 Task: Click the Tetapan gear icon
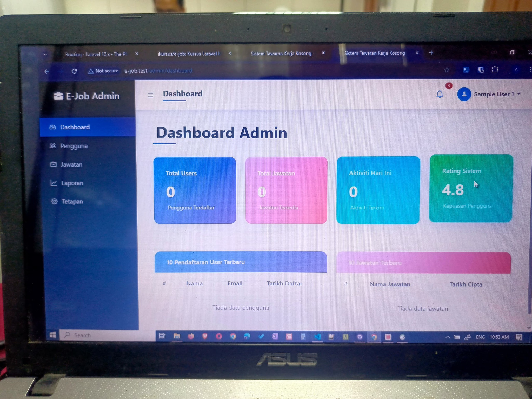click(54, 202)
